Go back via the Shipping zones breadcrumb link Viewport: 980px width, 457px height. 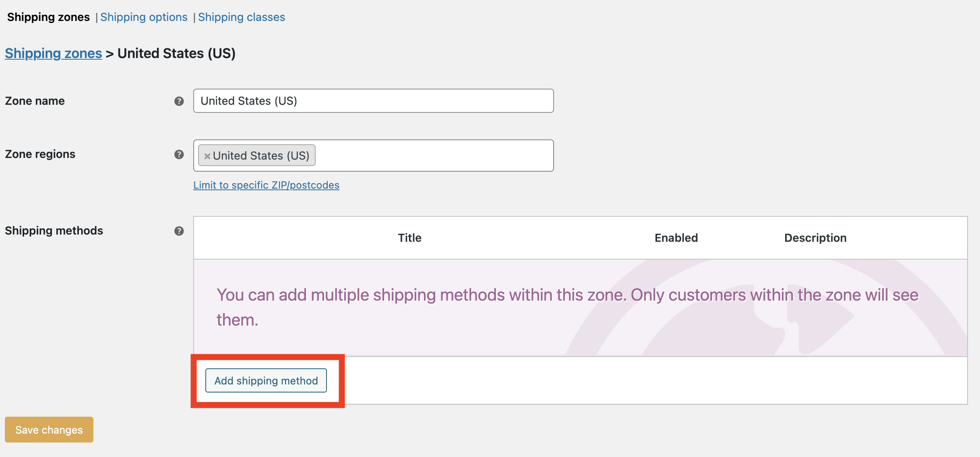(54, 53)
